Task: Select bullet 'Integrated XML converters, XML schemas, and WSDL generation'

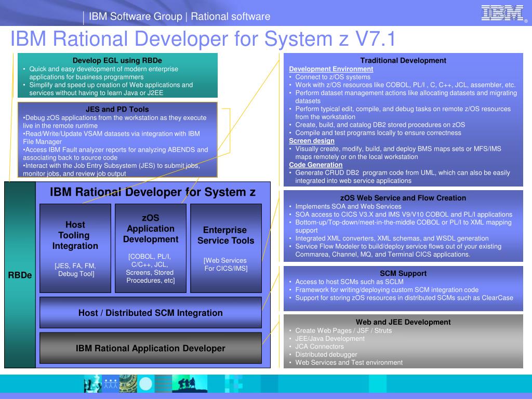Action: (x=392, y=238)
